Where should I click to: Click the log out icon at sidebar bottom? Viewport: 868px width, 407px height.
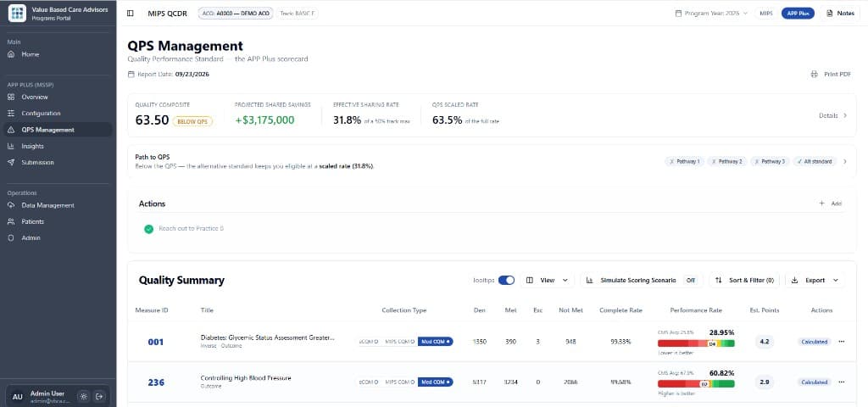point(99,397)
